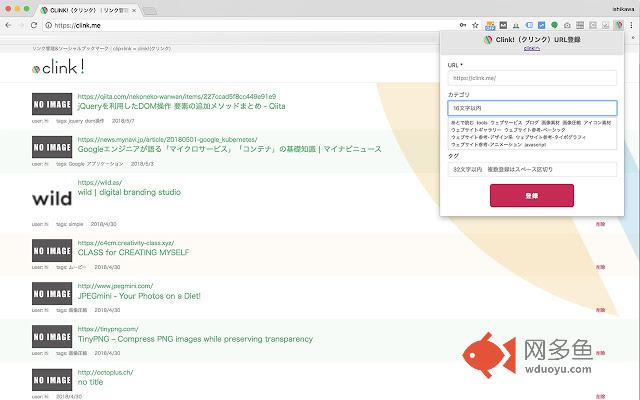Click the Clink! extension icon in toolbar
The width and height of the screenshot is (640, 400).
click(x=618, y=24)
